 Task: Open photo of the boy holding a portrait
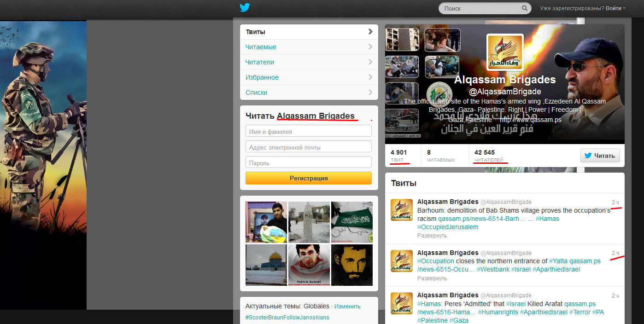pyautogui.click(x=266, y=222)
